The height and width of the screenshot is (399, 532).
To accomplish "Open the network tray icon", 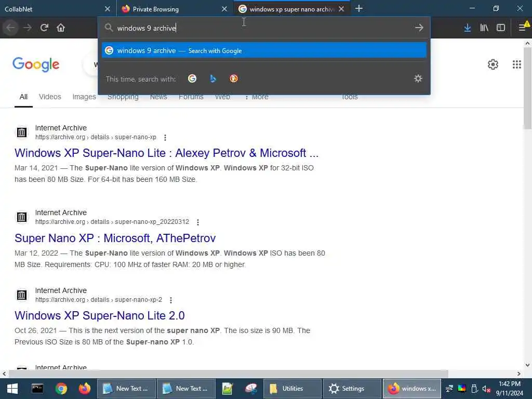I will tap(449, 389).
